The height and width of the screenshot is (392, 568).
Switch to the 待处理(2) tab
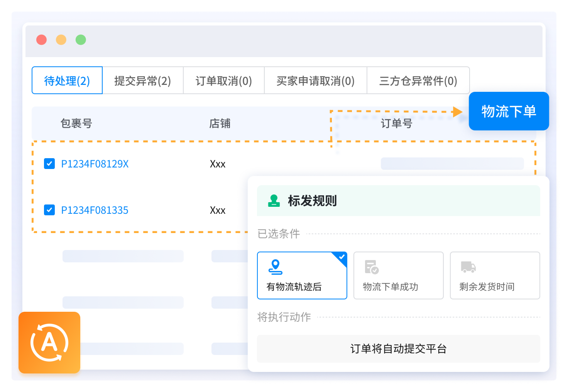pos(67,81)
